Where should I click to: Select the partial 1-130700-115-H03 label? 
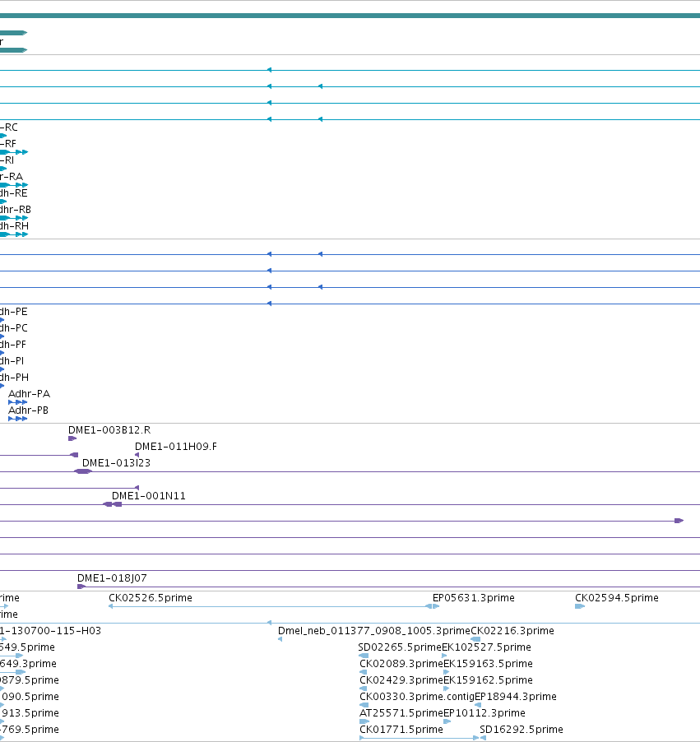coord(51,631)
